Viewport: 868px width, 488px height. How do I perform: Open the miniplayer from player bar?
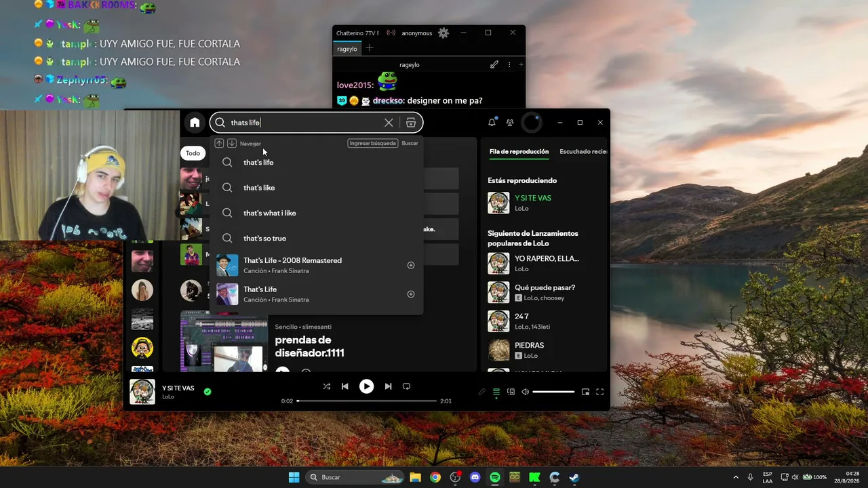tap(585, 392)
